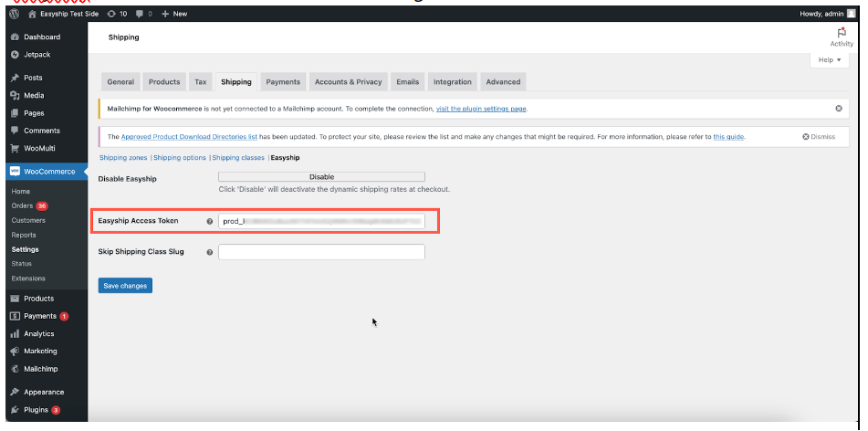Dismiss the Approved Product Download Directories notice
The image size is (868, 431).
(819, 137)
